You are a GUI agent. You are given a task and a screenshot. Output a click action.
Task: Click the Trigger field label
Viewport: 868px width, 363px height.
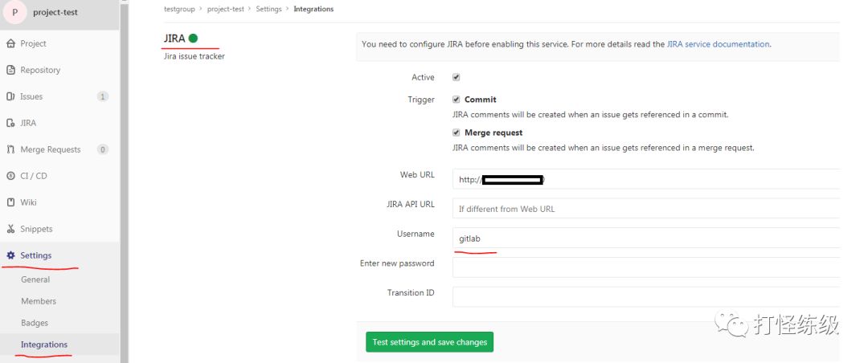[x=420, y=100]
